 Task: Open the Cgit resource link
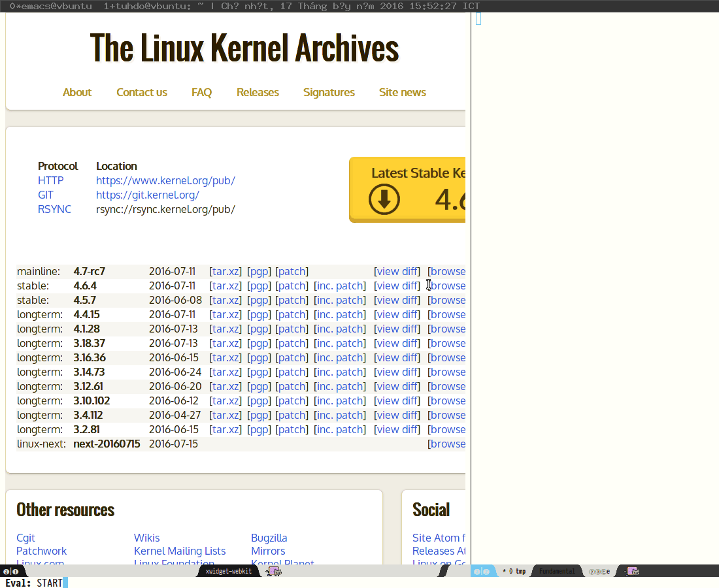pyautogui.click(x=25, y=538)
